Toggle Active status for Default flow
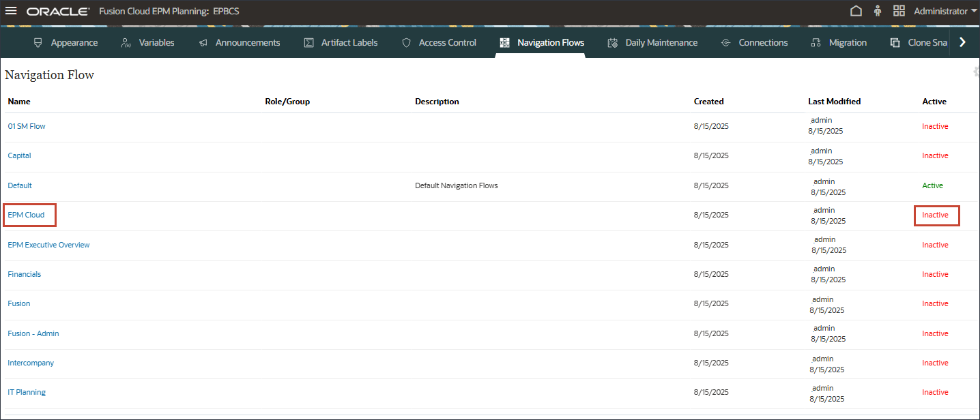This screenshot has height=420, width=980. point(932,185)
